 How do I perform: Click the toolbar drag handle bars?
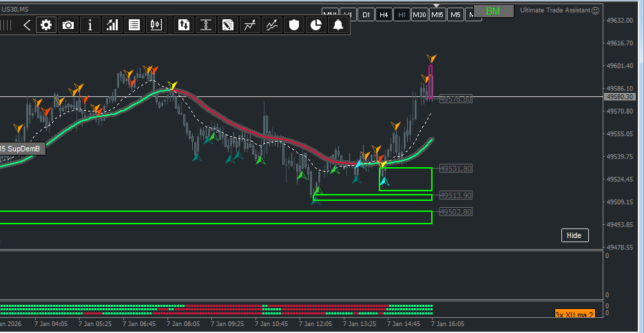(6, 25)
